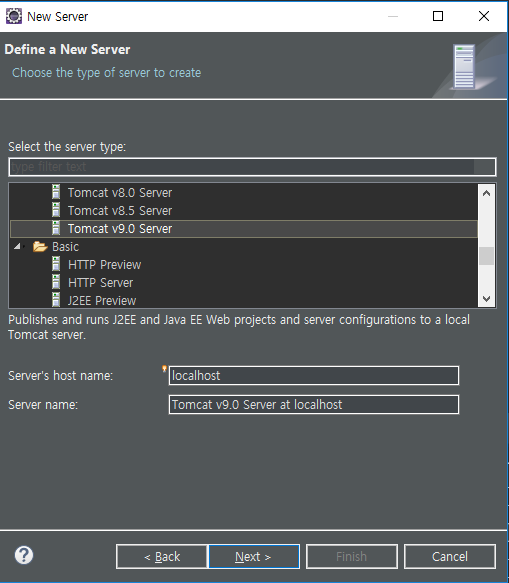Choose HTTP Server type

pos(244,283)
